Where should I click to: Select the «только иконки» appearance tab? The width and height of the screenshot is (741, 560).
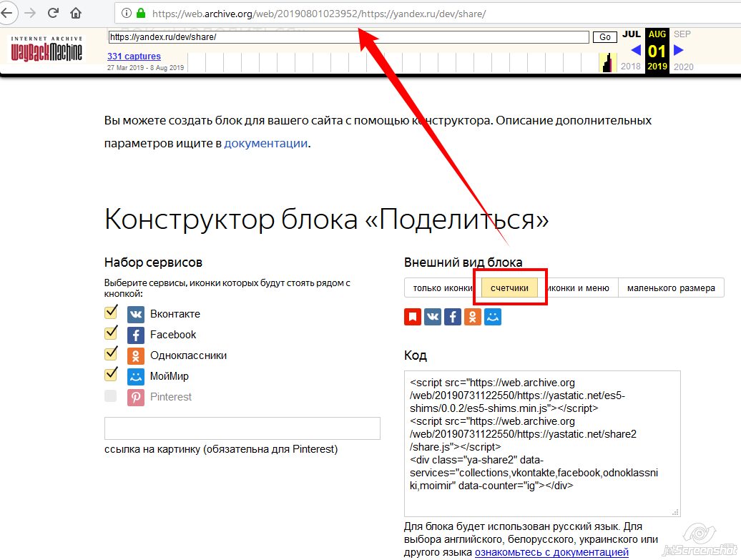pyautogui.click(x=443, y=288)
